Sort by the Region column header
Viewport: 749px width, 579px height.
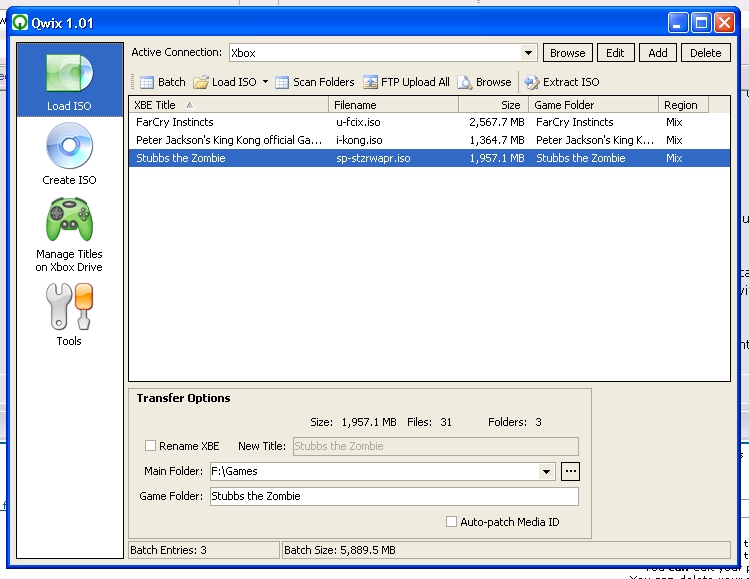click(684, 105)
